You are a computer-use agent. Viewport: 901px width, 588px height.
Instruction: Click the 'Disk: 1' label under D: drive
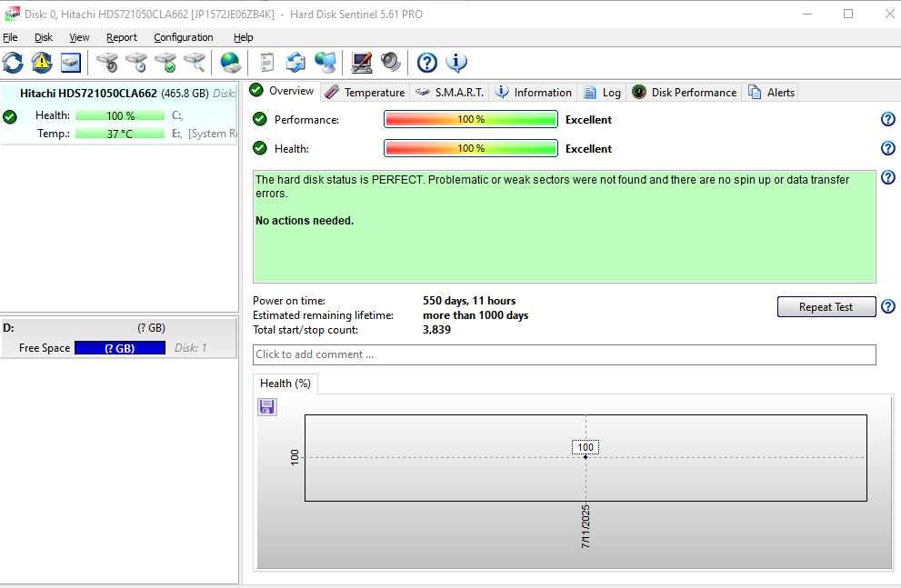coord(190,348)
